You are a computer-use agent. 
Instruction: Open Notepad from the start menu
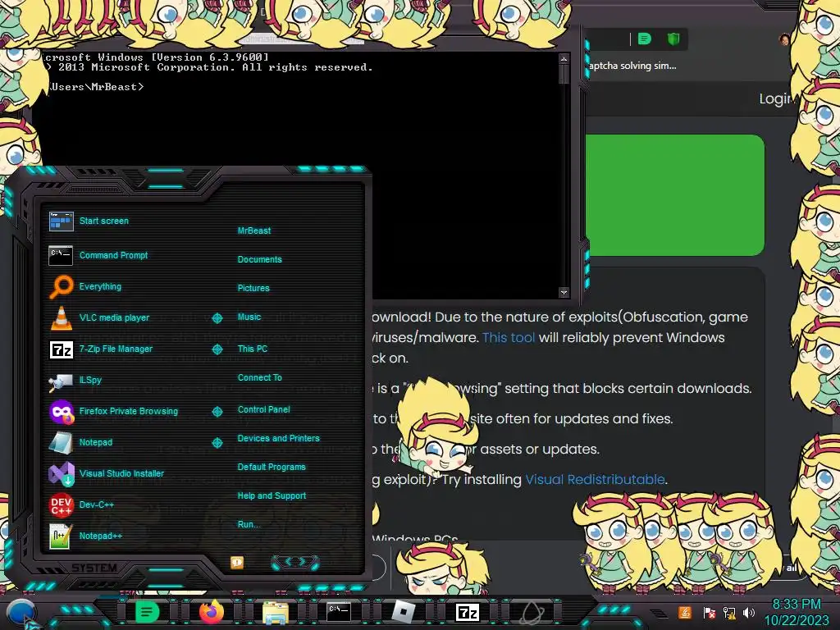pos(81,442)
